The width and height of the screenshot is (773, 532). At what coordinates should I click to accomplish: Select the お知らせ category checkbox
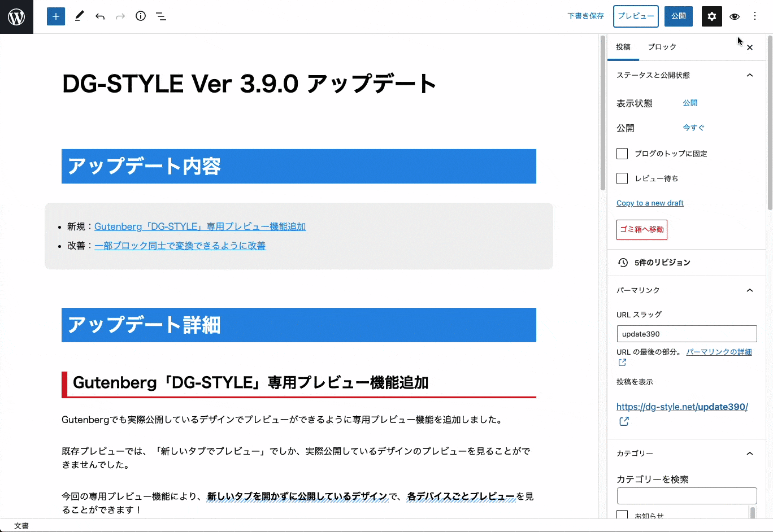pyautogui.click(x=622, y=514)
